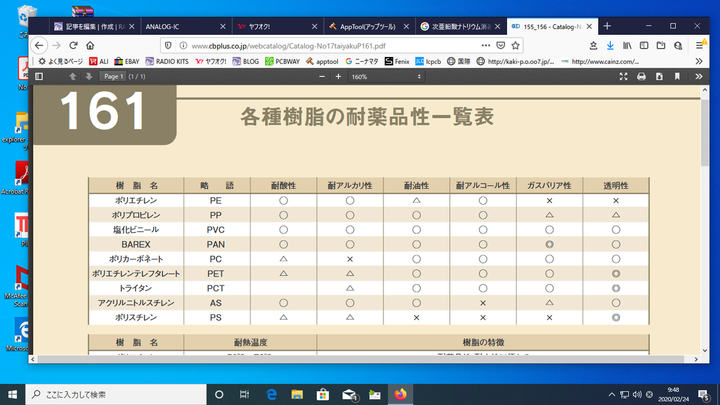The width and height of the screenshot is (720, 405).
Task: Open a new browser tab
Action: (606, 26)
